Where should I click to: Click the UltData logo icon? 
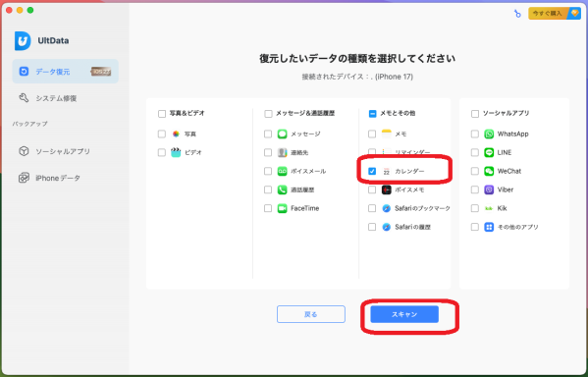coord(23,40)
